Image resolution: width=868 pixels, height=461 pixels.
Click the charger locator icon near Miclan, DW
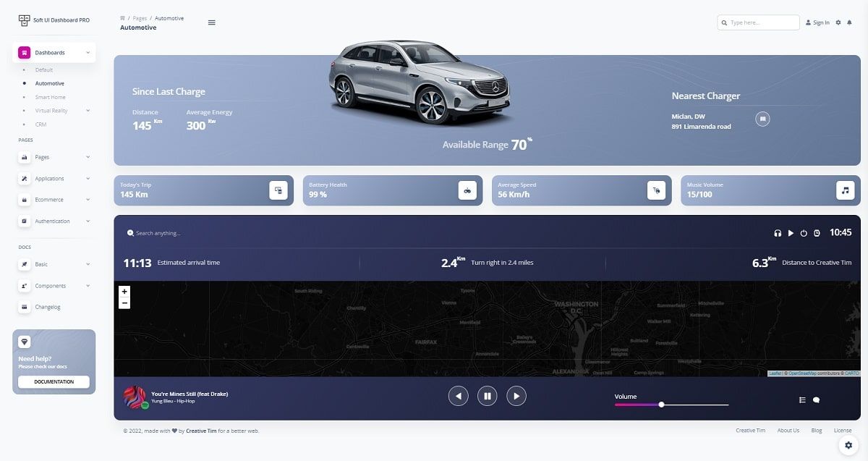pyautogui.click(x=762, y=119)
